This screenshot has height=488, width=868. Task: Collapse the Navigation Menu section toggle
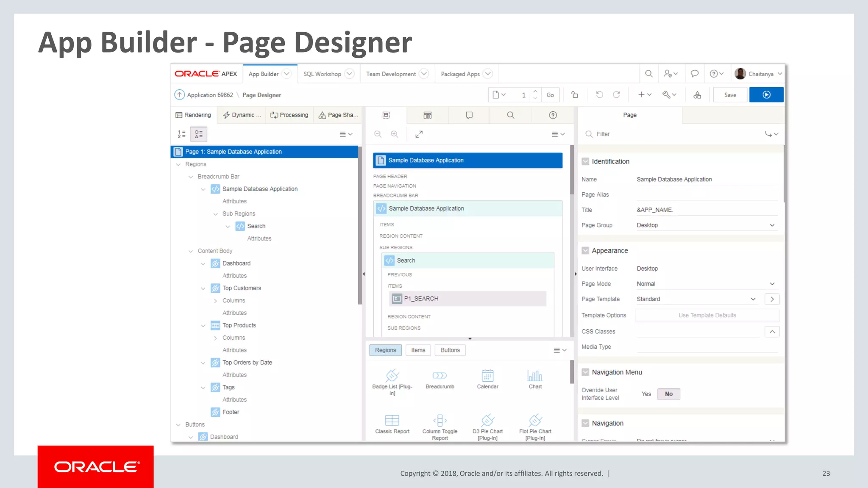click(x=585, y=372)
